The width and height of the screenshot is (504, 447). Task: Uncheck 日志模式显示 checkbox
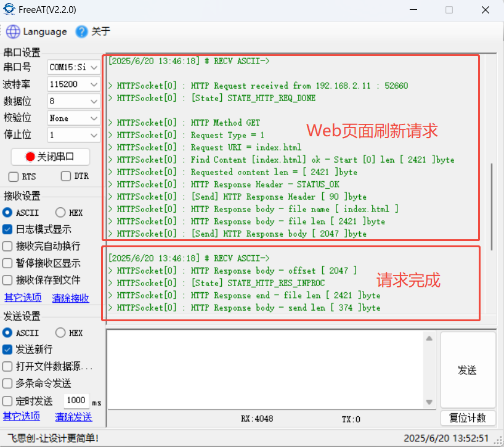click(x=7, y=229)
